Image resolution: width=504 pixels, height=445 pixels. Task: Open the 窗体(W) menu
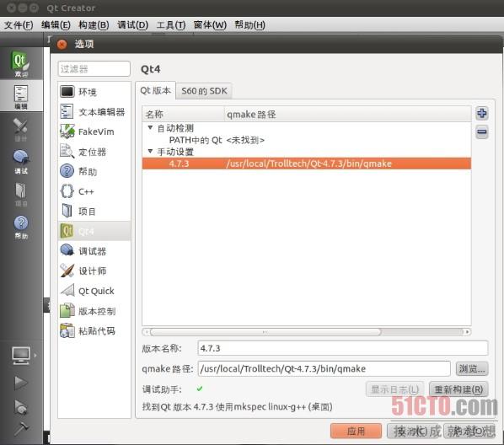click(x=210, y=25)
